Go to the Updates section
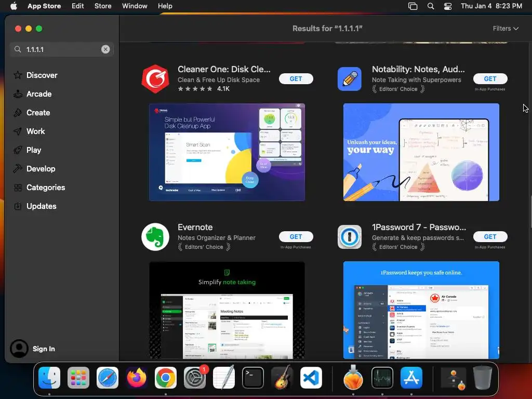The image size is (532, 399). click(x=42, y=206)
